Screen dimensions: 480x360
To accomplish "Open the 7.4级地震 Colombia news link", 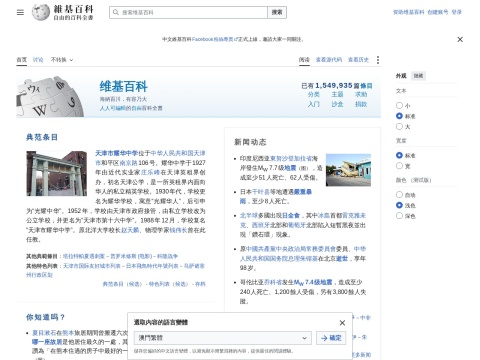I will [x=313, y=282].
